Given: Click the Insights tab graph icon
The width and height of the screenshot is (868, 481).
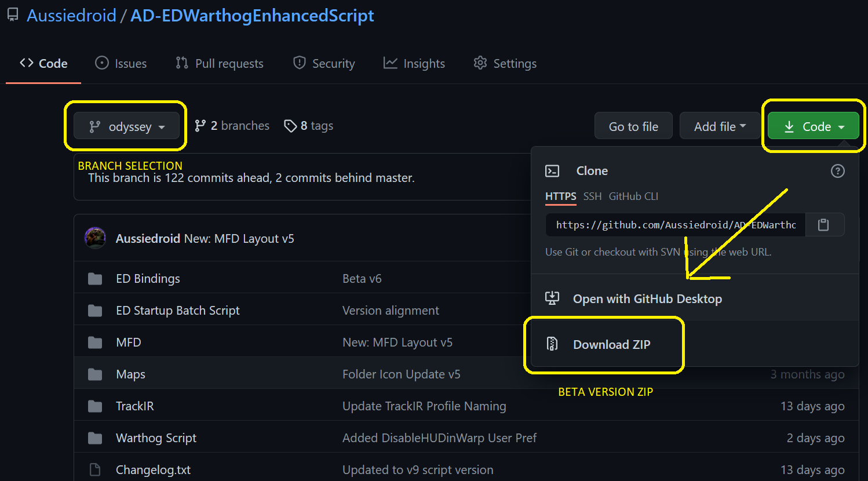Looking at the screenshot, I should pyautogui.click(x=390, y=63).
